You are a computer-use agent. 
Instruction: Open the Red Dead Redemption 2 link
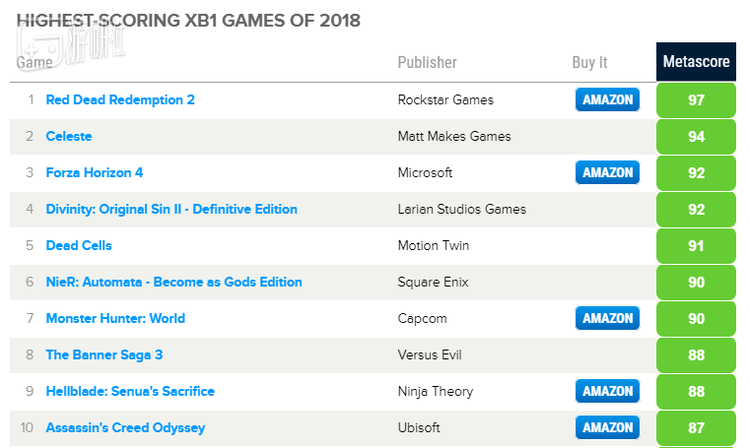coord(120,100)
